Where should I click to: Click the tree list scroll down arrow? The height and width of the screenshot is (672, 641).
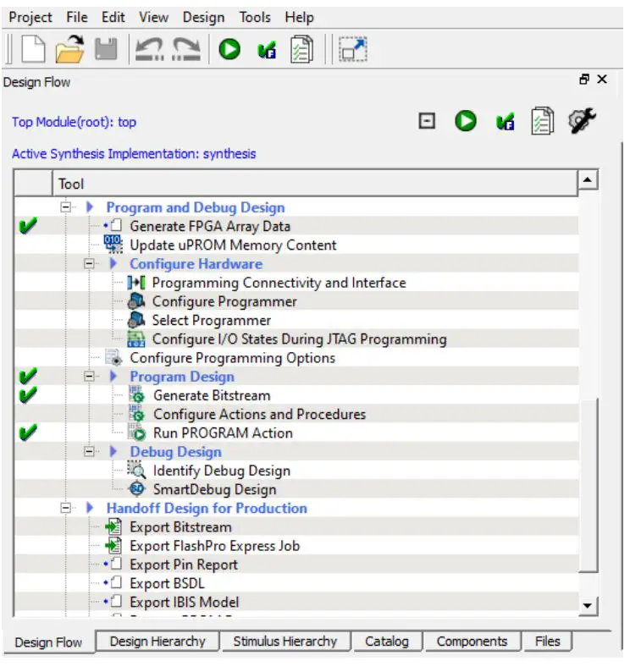click(x=588, y=606)
